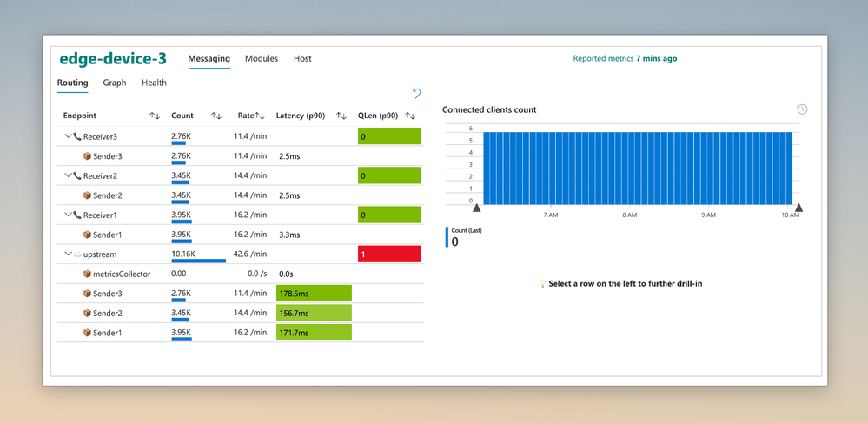This screenshot has height=423, width=868.
Task: Sort by QLen (p90) column arrows
Action: pos(409,116)
